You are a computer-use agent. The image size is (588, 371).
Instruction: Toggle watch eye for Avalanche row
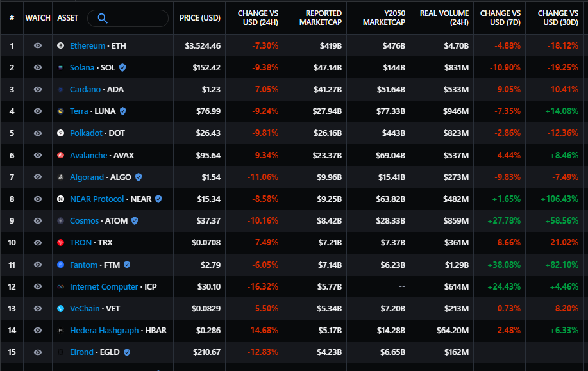click(37, 155)
